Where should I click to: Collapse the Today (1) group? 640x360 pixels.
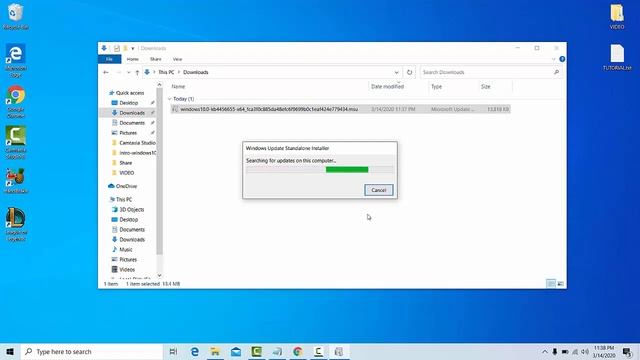click(x=170, y=99)
